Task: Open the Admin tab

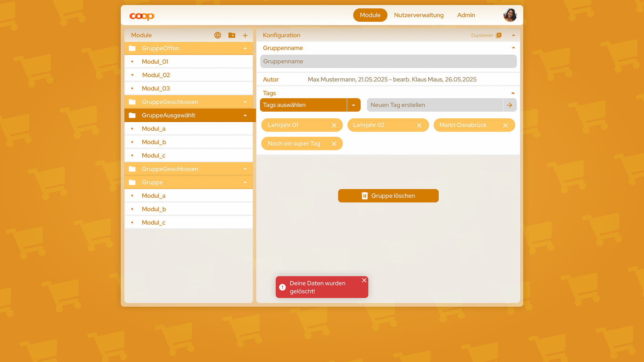Action: point(466,15)
